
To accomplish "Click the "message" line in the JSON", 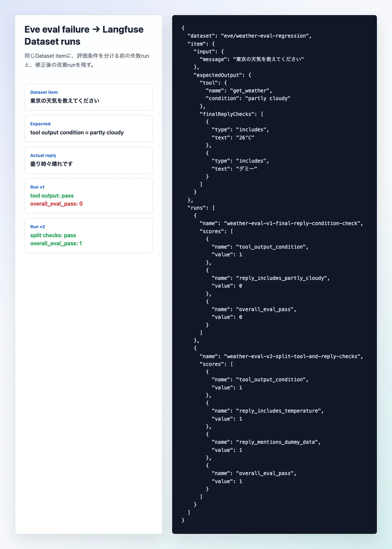I will tap(252, 59).
